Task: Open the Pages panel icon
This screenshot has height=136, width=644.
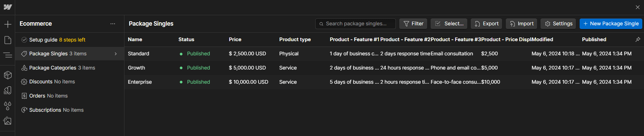Action: 7,40
